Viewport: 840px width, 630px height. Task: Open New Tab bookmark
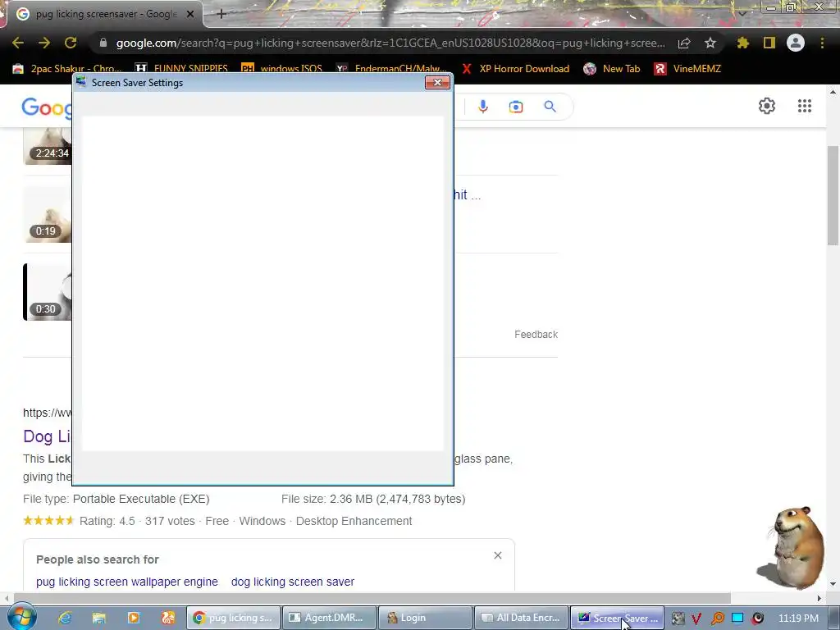612,69
